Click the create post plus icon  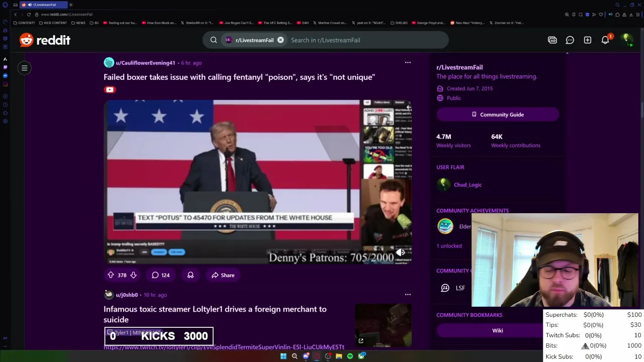588,40
